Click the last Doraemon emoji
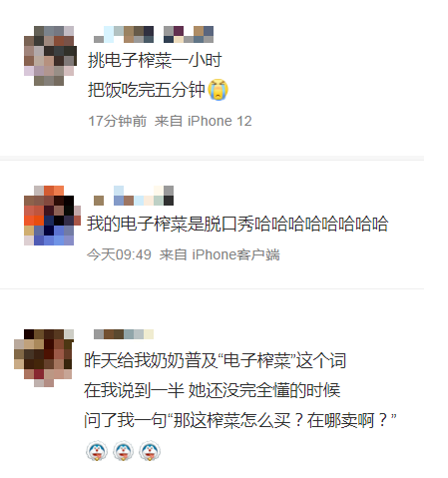Image resolution: width=448 pixels, height=478 pixels. tap(150, 451)
